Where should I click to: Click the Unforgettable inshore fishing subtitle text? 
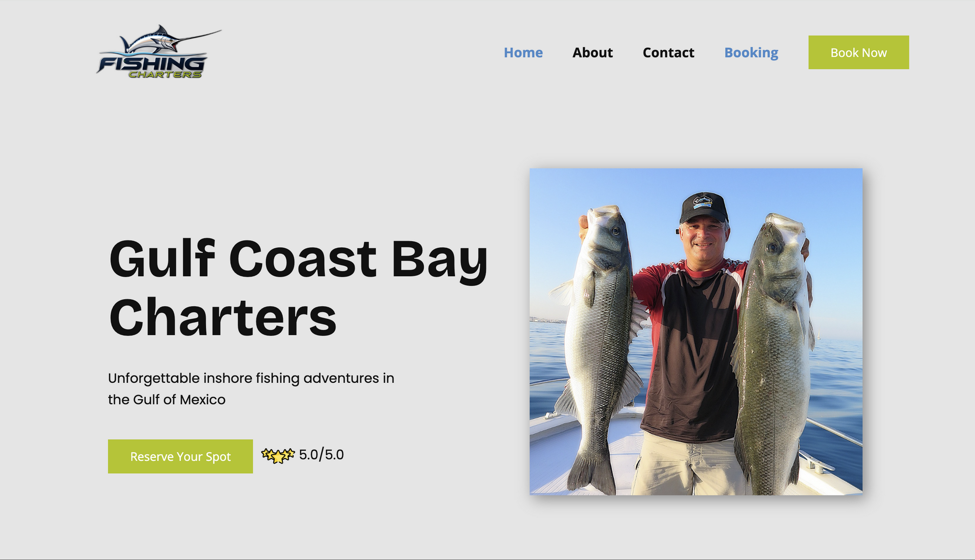coord(251,389)
